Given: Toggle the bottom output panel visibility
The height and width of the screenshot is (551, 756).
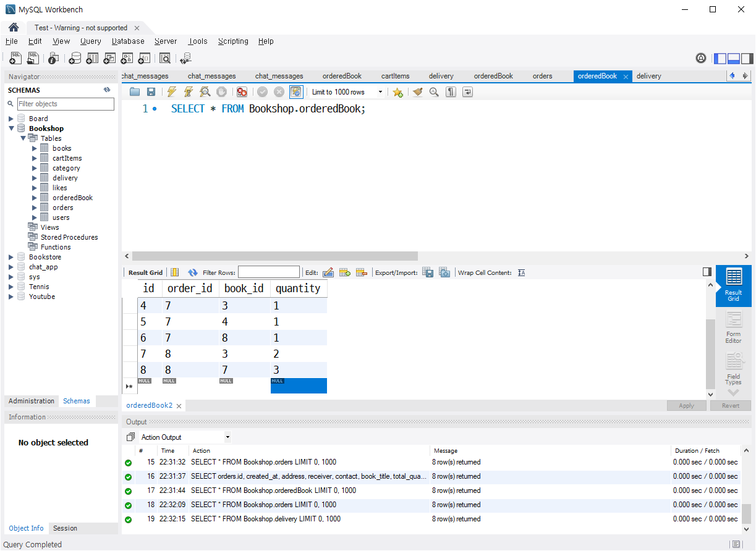Looking at the screenshot, I should pyautogui.click(x=734, y=59).
